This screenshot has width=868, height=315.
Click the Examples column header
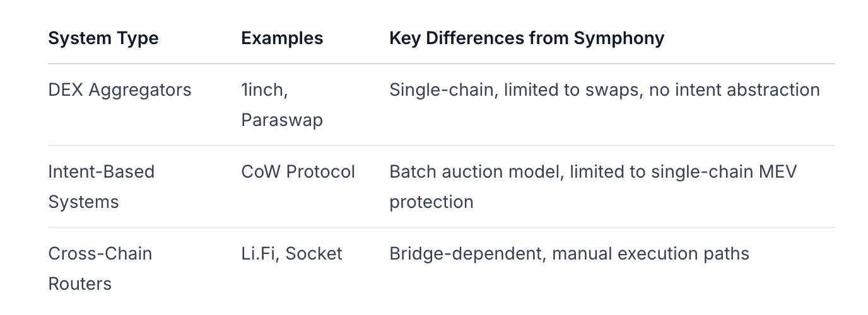click(282, 38)
